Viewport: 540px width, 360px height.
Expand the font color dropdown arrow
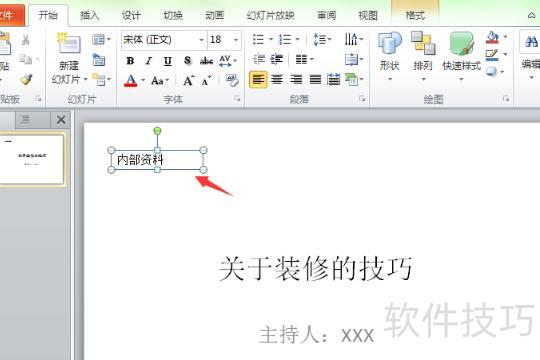143,81
